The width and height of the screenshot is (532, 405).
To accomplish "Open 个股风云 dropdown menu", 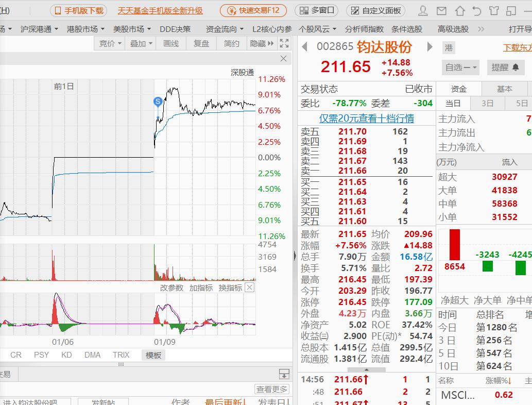I will point(317,29).
